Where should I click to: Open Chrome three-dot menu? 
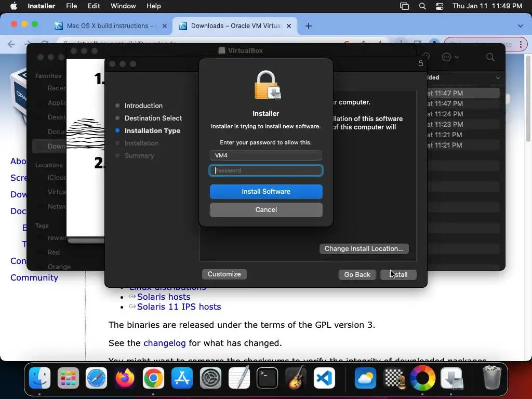pyautogui.click(x=521, y=45)
